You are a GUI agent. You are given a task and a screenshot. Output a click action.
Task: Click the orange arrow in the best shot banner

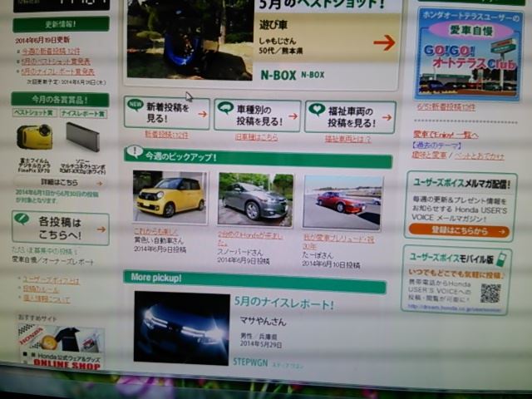coord(384,42)
